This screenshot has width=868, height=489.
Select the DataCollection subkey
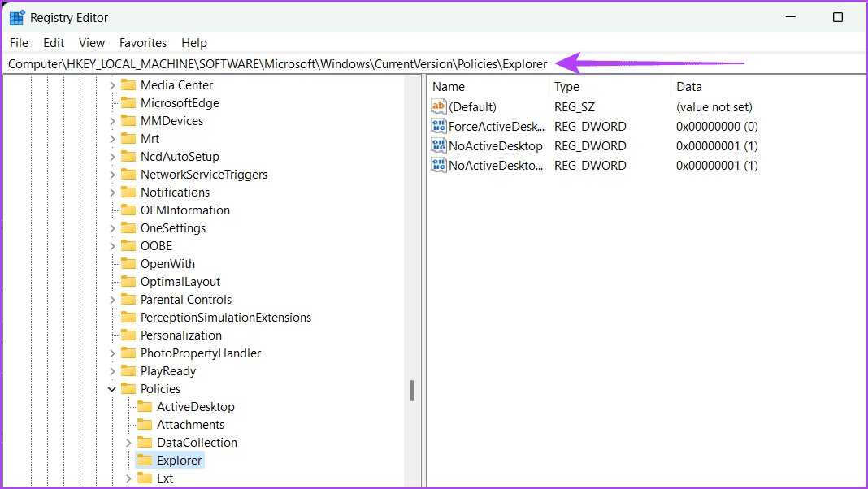(197, 443)
